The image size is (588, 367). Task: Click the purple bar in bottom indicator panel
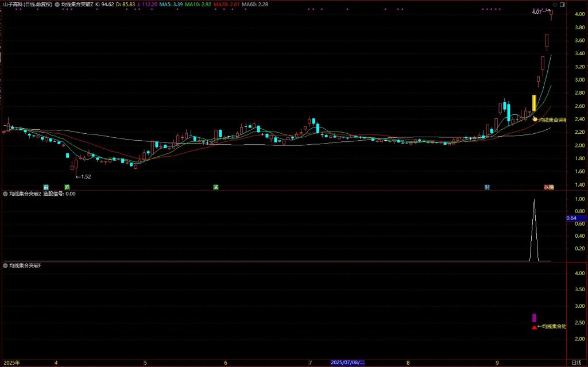click(x=534, y=318)
